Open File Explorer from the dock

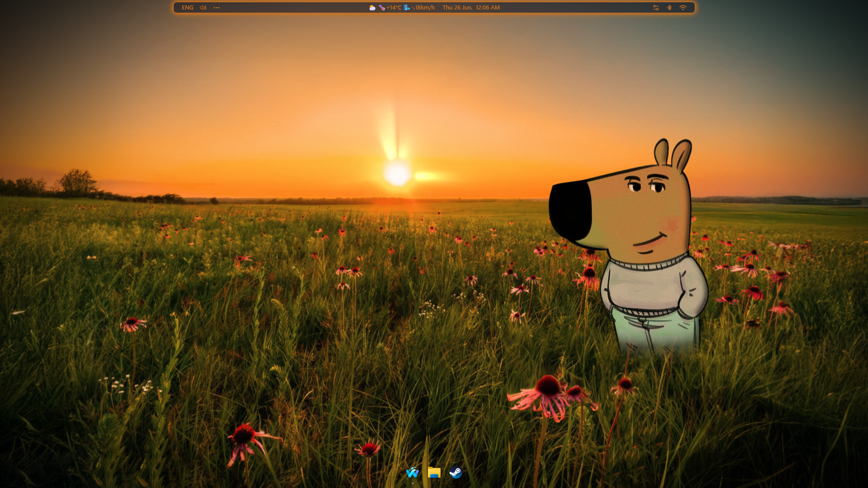click(x=434, y=473)
